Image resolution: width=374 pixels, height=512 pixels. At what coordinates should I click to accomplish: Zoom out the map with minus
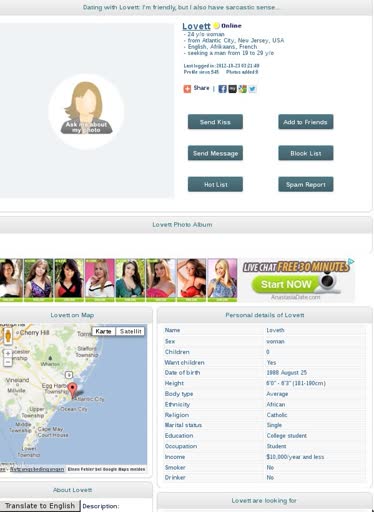(8, 362)
